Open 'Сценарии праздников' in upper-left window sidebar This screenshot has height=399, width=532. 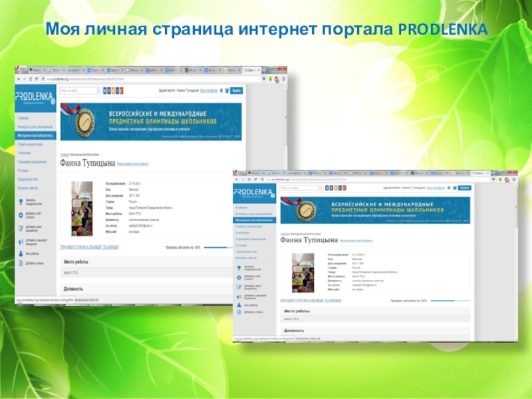click(32, 162)
